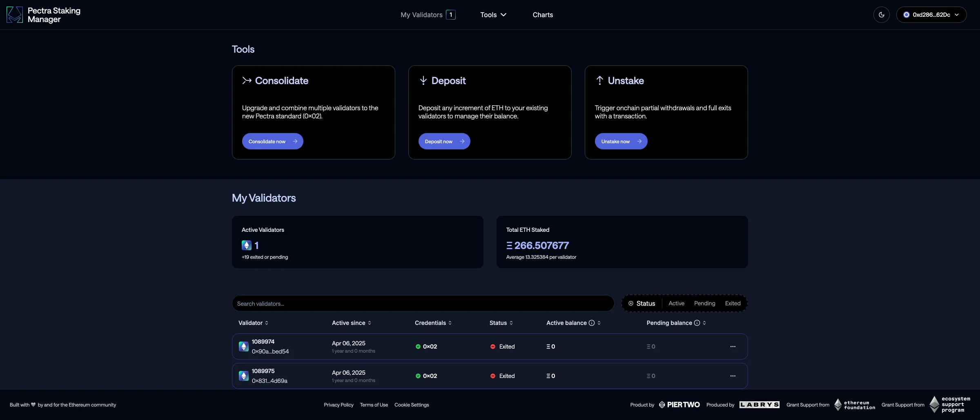Select the Consolidate merge-arrows icon

click(x=247, y=80)
